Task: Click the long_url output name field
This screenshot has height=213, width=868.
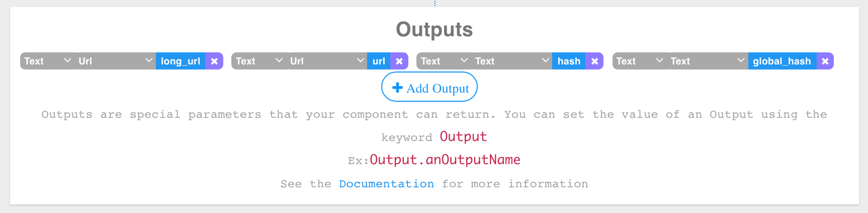Action: pyautogui.click(x=181, y=61)
